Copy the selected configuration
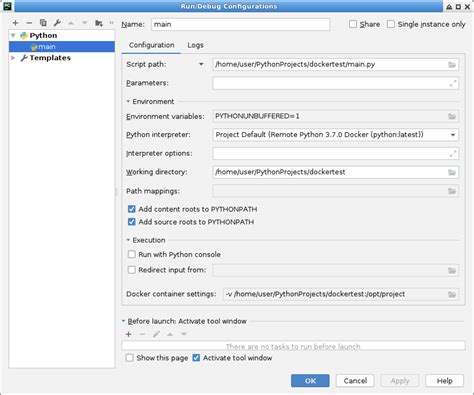This screenshot has height=395, width=474. 43,23
